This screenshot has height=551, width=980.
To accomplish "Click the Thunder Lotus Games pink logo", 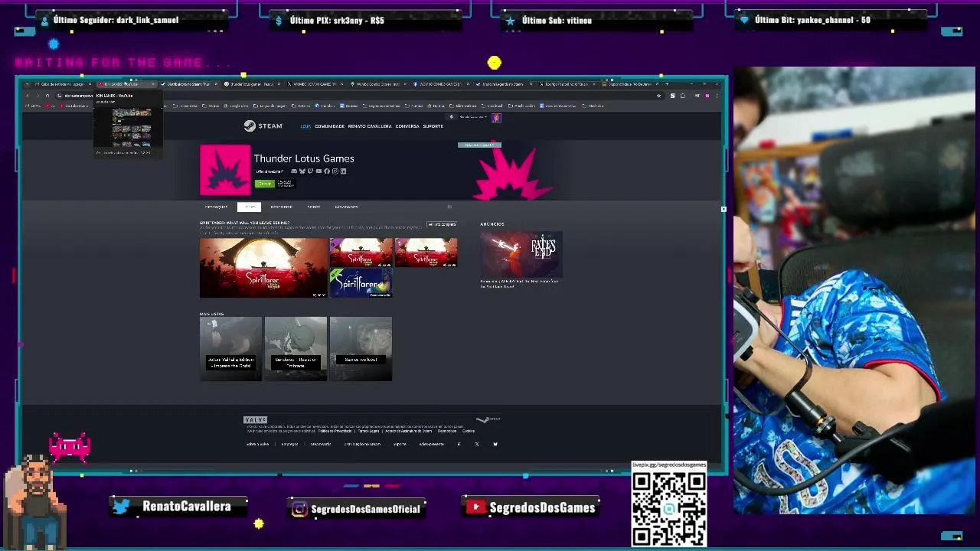I will point(225,170).
